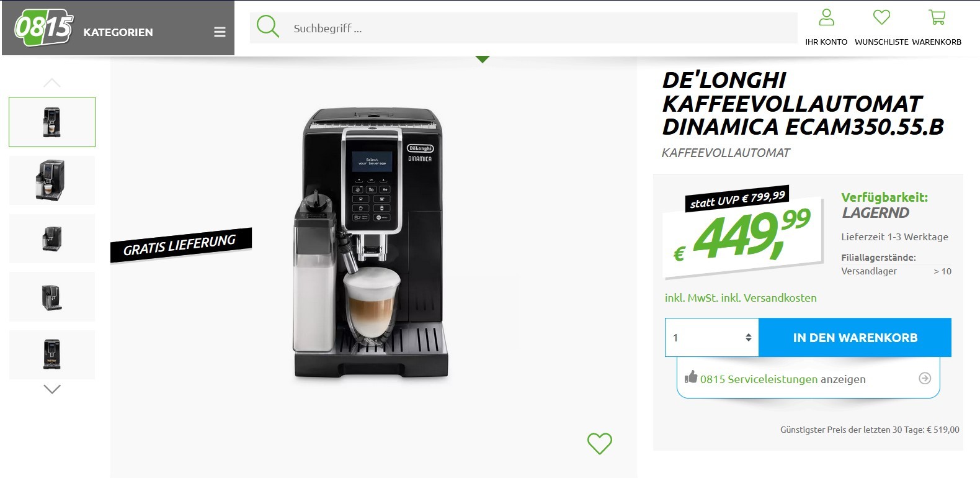980x478 pixels.
Task: Click the green search magnifier icon
Action: tap(268, 27)
